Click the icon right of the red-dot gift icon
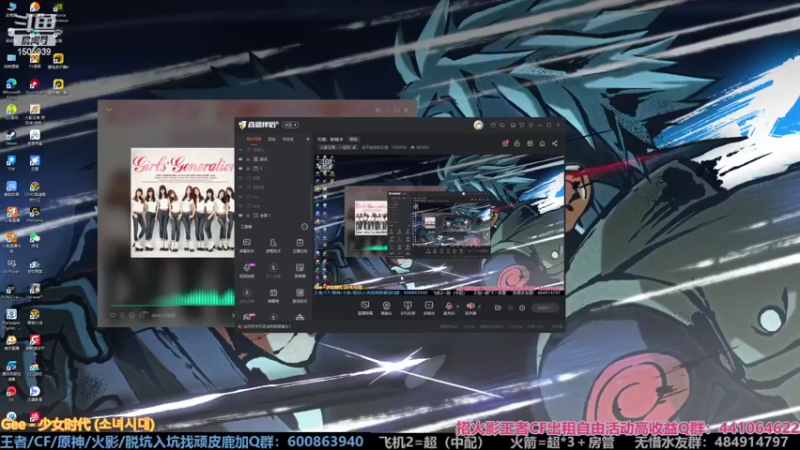This screenshot has width=800, height=450. pyautogui.click(x=517, y=143)
